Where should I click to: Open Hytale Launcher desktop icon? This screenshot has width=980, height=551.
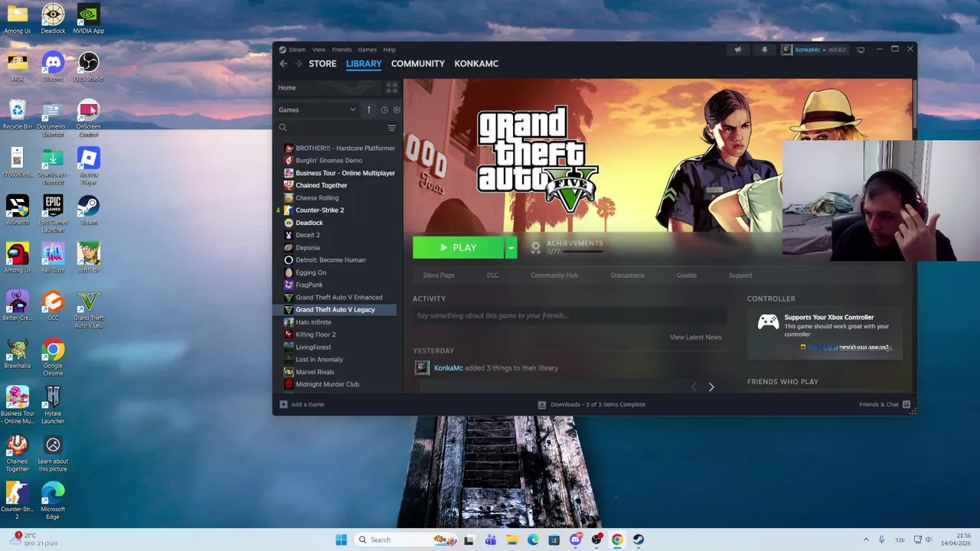(x=53, y=405)
